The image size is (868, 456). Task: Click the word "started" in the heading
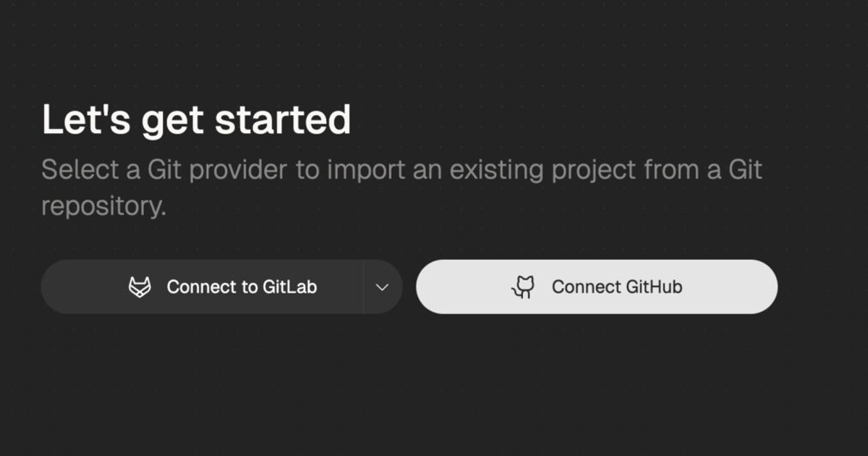click(x=283, y=120)
